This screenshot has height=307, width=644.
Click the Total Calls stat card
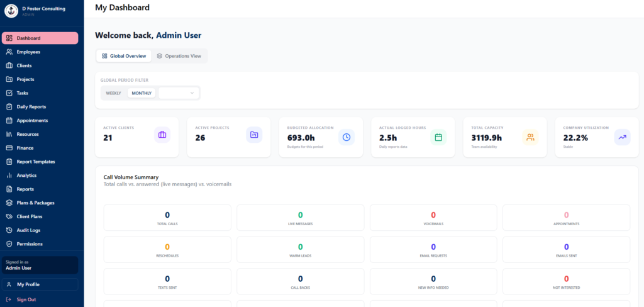click(167, 218)
